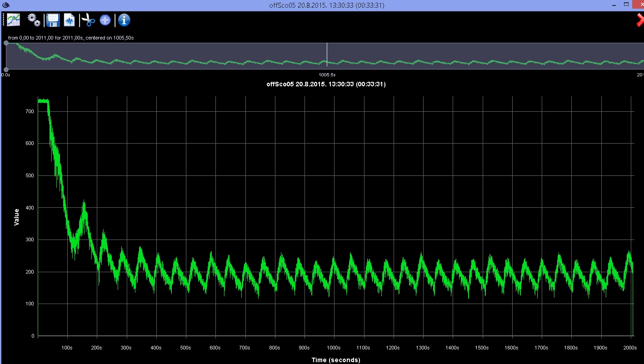Click the '1700s' time axis tick

(x=541, y=348)
